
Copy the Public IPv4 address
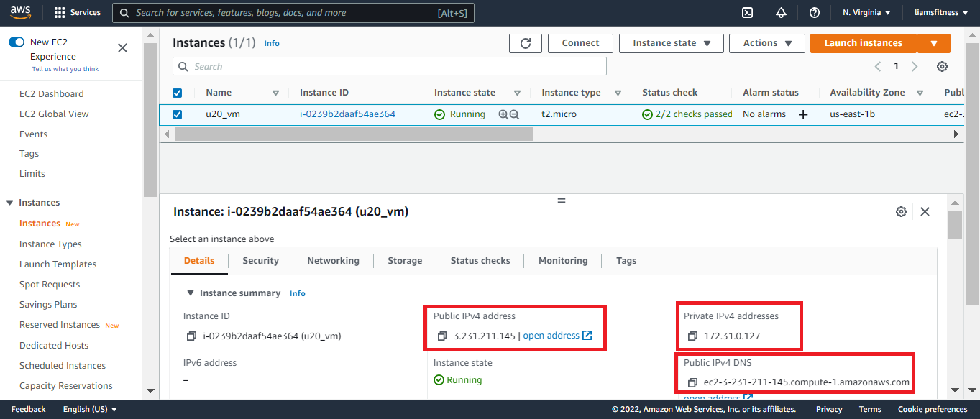(443, 336)
